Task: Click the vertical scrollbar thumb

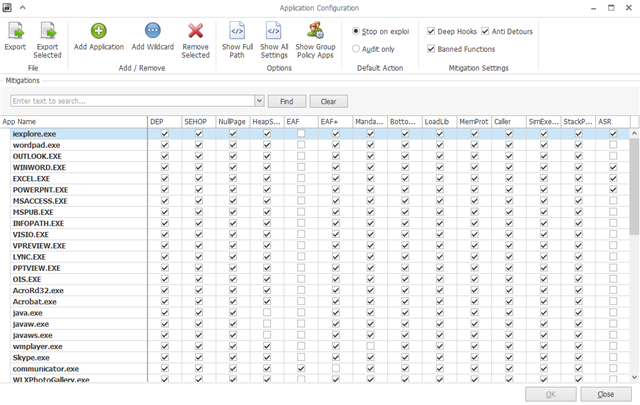Action: click(x=634, y=186)
